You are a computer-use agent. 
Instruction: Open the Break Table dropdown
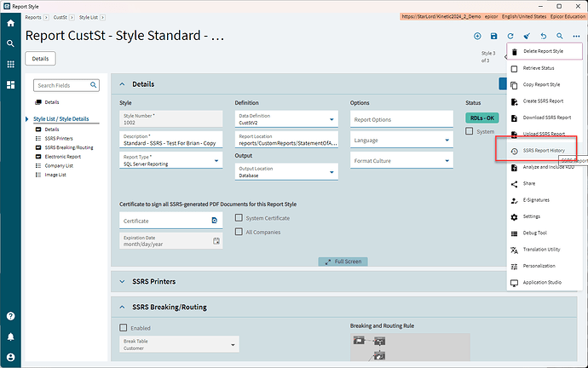tap(233, 345)
